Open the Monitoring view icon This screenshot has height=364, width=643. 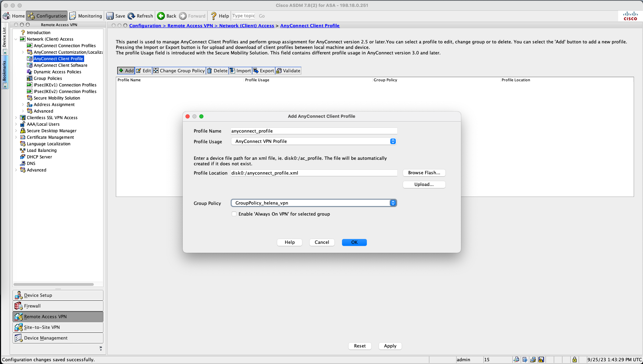tap(73, 16)
